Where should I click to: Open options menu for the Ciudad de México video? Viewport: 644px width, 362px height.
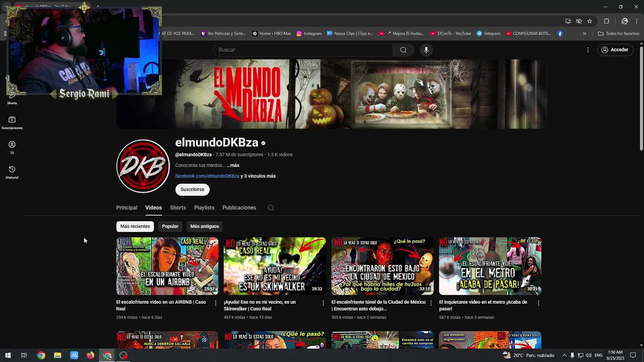[431, 303]
